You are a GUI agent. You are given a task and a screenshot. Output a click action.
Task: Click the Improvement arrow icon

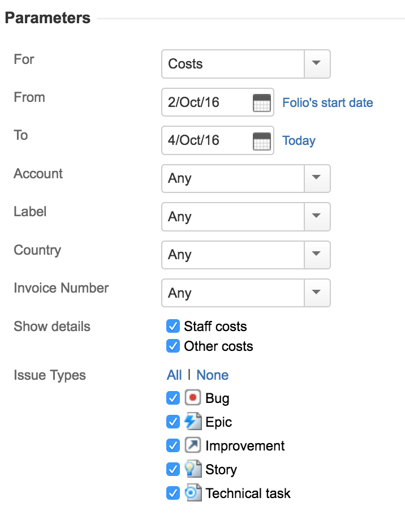click(193, 445)
